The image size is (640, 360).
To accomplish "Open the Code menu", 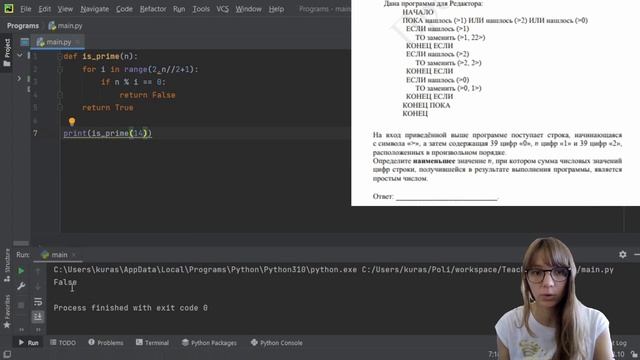I will [x=124, y=9].
